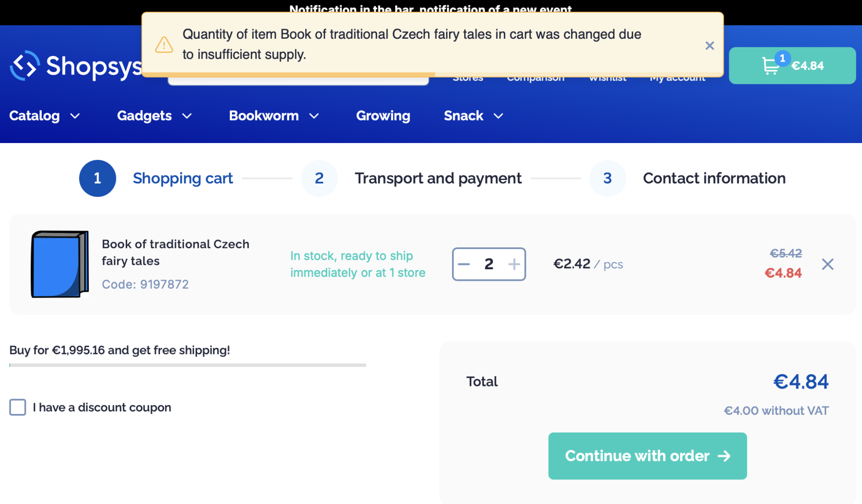Decrease book quantity with minus icon

pos(464,264)
